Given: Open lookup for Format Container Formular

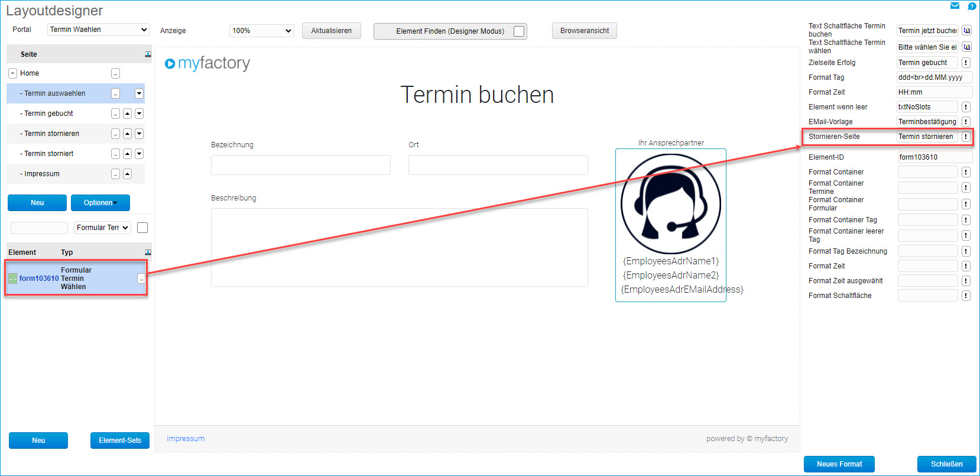Looking at the screenshot, I should 966,204.
